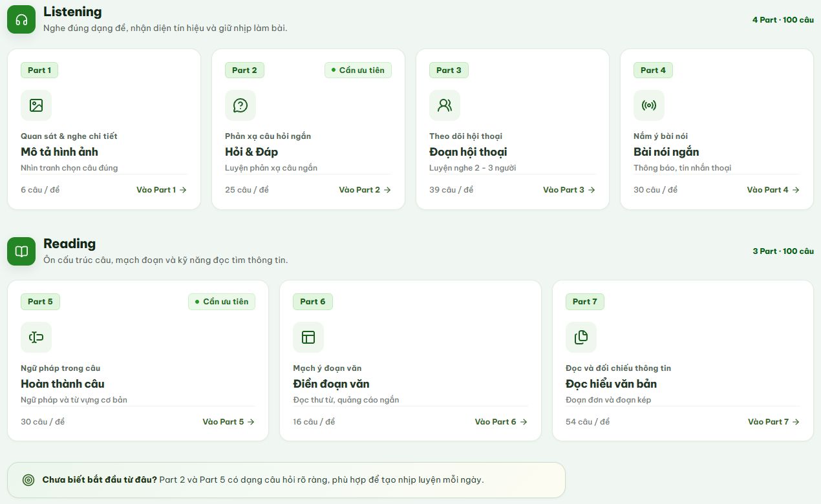Click 'Cần ưu tiên' tag on Part 5 card
The height and width of the screenshot is (504, 821).
click(x=222, y=302)
